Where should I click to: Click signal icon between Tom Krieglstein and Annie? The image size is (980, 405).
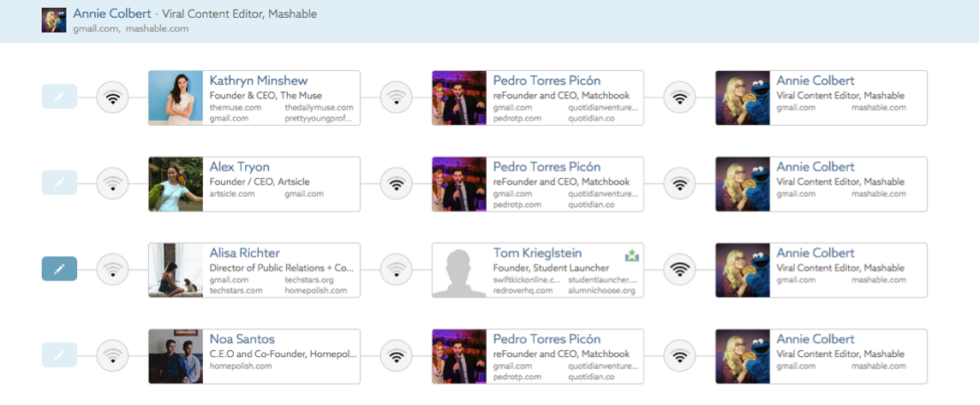click(x=679, y=270)
